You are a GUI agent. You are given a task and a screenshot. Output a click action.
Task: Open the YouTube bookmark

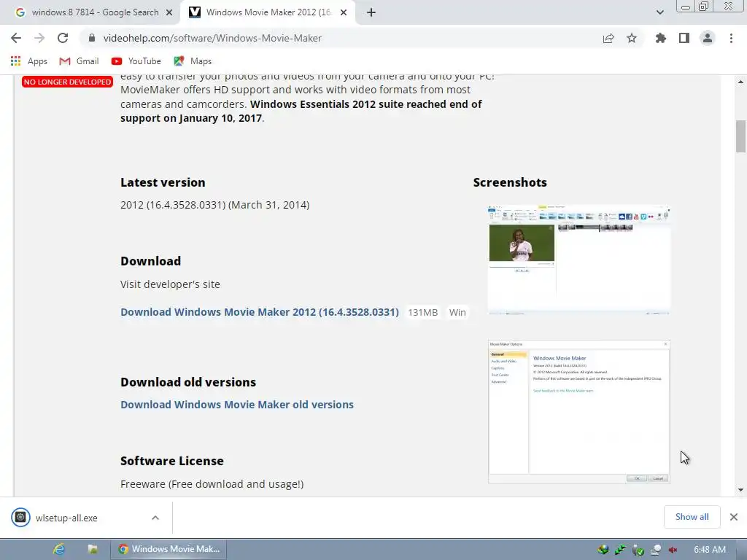coord(136,61)
